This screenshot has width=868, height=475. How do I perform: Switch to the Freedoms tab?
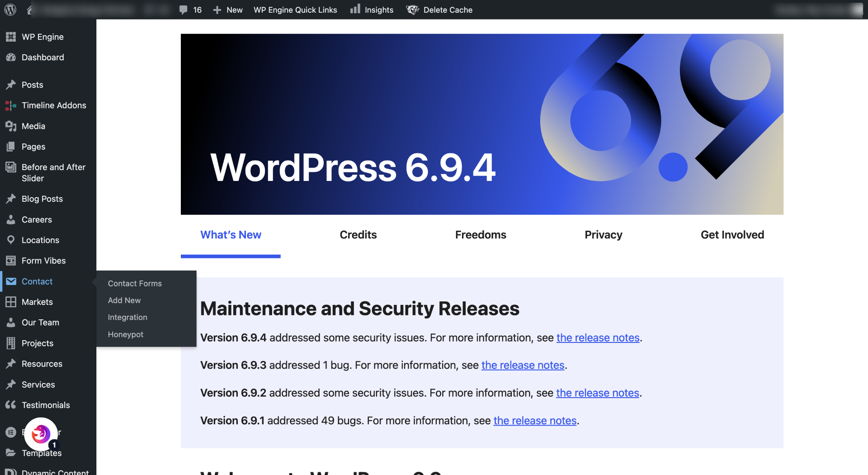pyautogui.click(x=481, y=235)
